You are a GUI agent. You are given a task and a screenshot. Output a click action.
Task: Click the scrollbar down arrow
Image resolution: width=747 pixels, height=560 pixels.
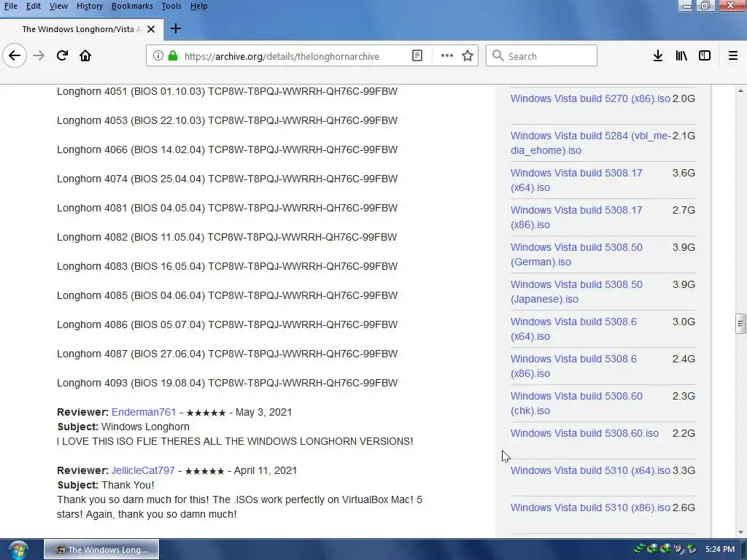pos(740,532)
